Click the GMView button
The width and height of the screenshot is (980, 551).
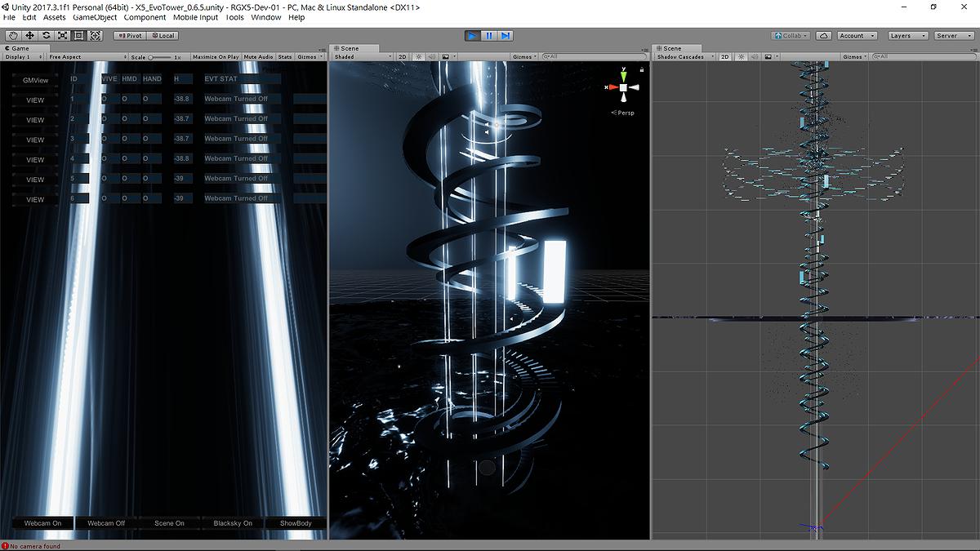point(35,81)
